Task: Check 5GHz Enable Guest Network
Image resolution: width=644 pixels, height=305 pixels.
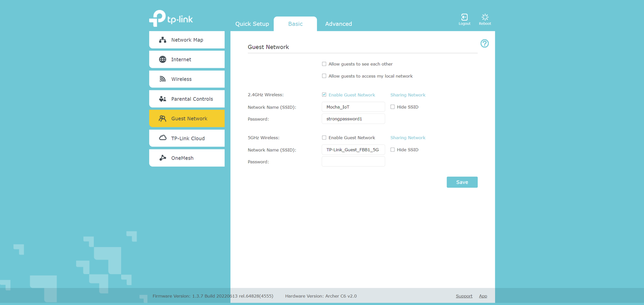Action: [x=324, y=138]
